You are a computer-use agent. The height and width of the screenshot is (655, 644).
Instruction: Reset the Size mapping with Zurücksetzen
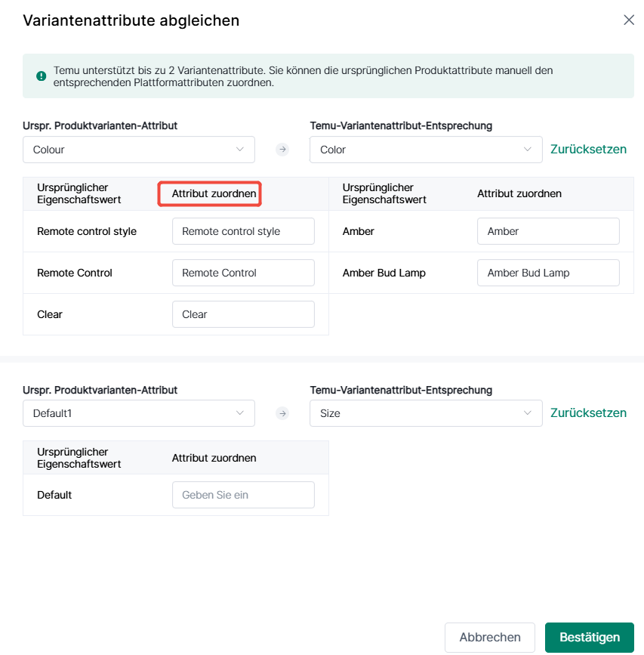point(588,413)
